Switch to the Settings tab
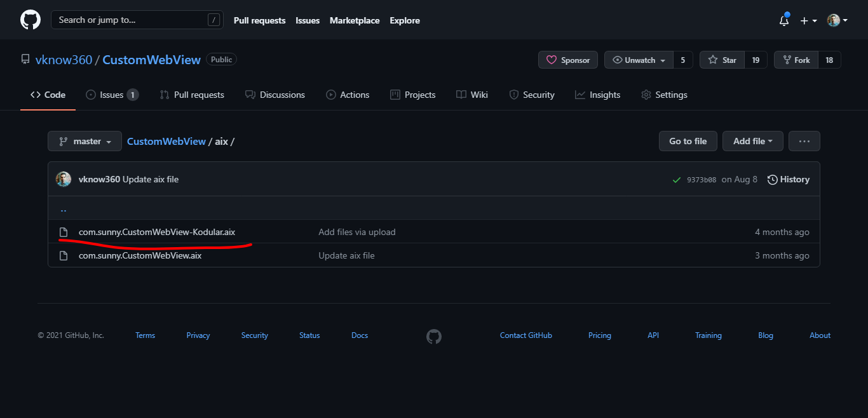Screen dimensions: 868x418 664,95
